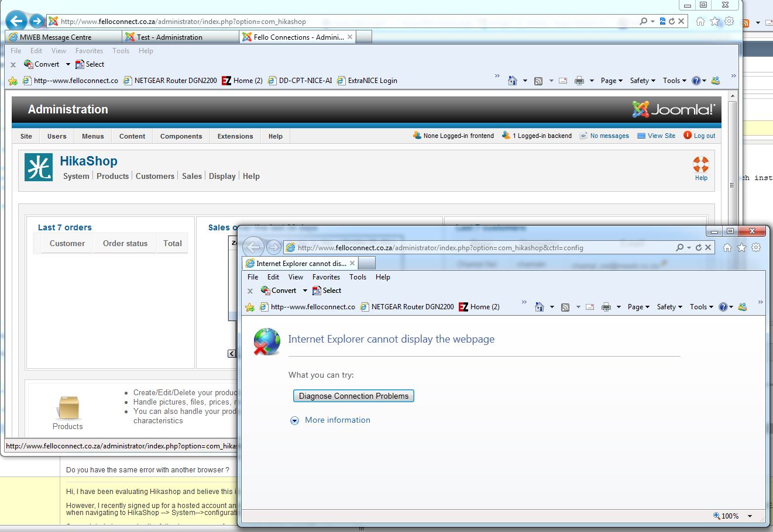The height and width of the screenshot is (532, 773).
Task: Open the zoom level 100% dropdown
Action: 750,516
